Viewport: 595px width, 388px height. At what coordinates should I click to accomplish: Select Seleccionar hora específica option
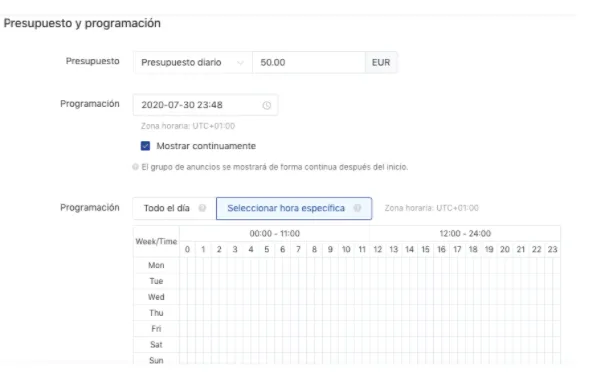coord(294,208)
